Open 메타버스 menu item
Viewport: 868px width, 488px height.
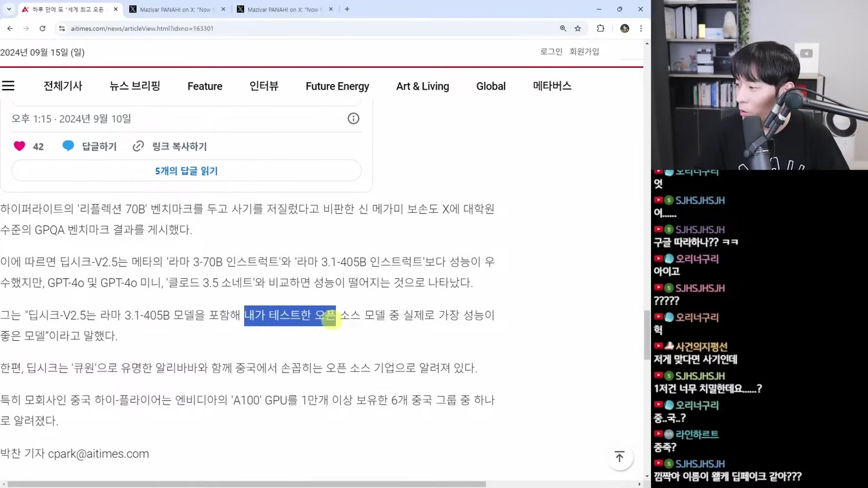(552, 86)
